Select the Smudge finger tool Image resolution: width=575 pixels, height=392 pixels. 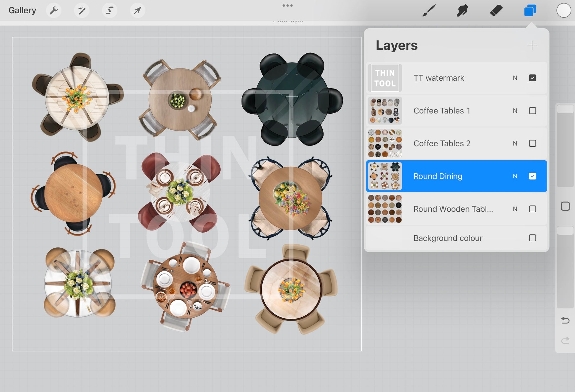(x=462, y=11)
